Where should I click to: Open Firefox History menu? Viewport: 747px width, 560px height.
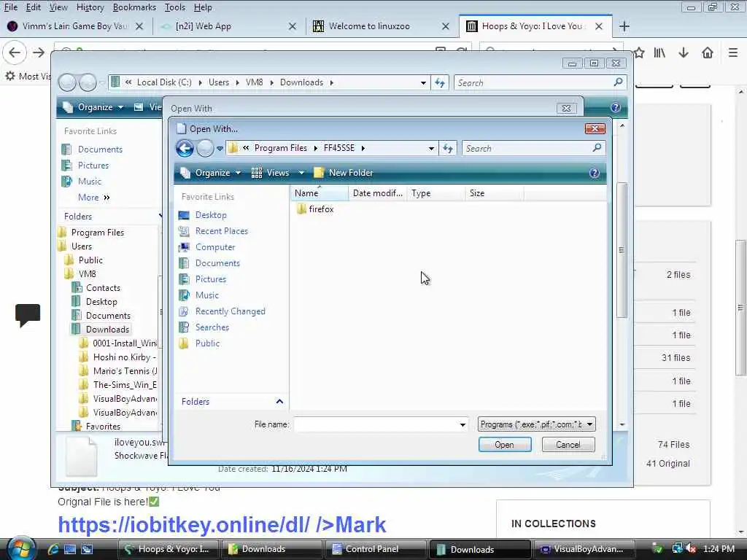tap(90, 7)
